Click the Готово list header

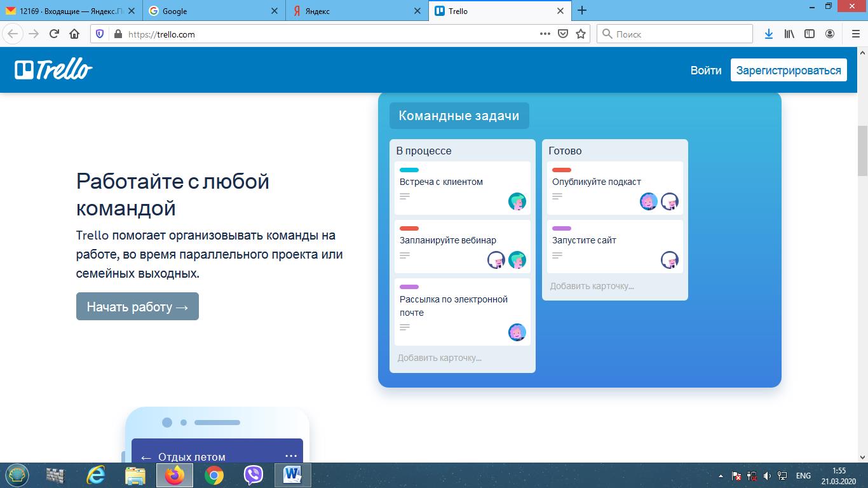565,151
